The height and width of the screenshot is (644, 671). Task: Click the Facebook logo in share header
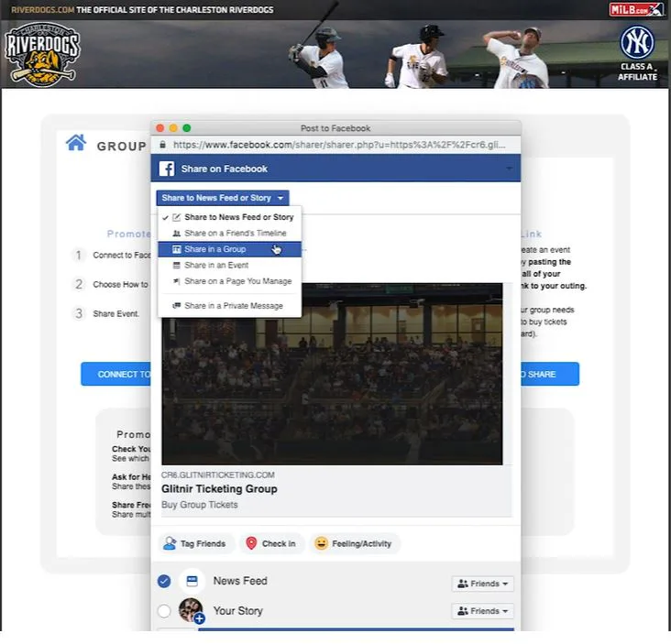(167, 169)
